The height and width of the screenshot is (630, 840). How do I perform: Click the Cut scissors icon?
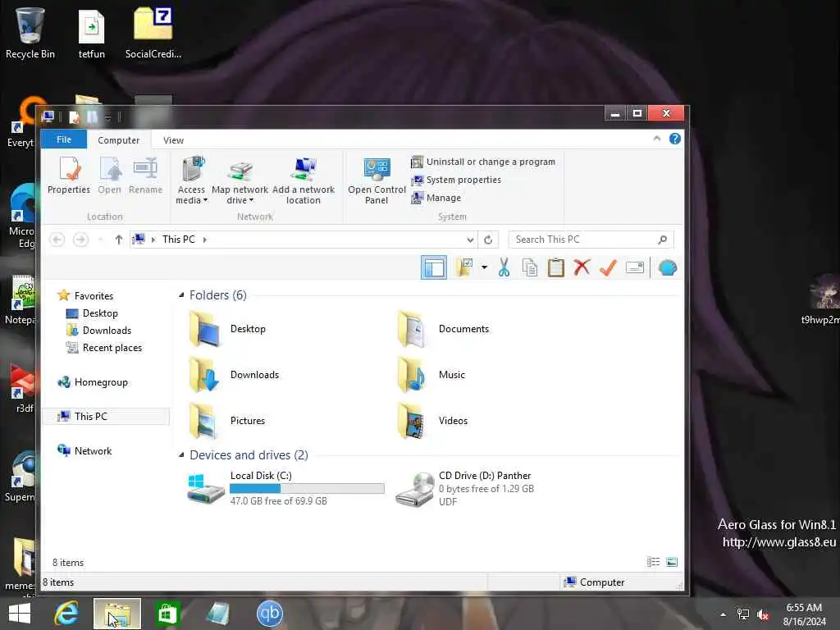click(x=504, y=267)
